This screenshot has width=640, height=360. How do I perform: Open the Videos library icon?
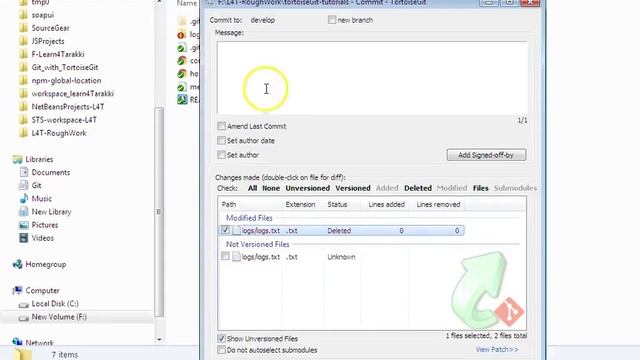pos(24,238)
